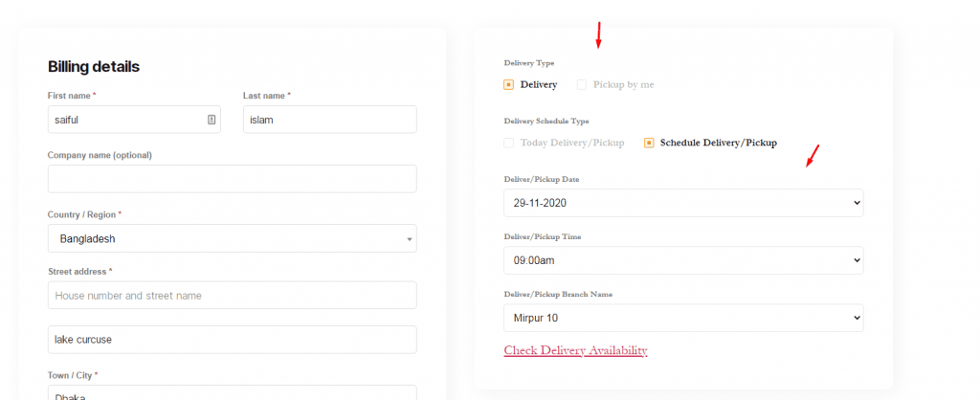The width and height of the screenshot is (980, 400).
Task: Enable the Schedule Delivery/Pickup checkbox
Action: click(649, 143)
